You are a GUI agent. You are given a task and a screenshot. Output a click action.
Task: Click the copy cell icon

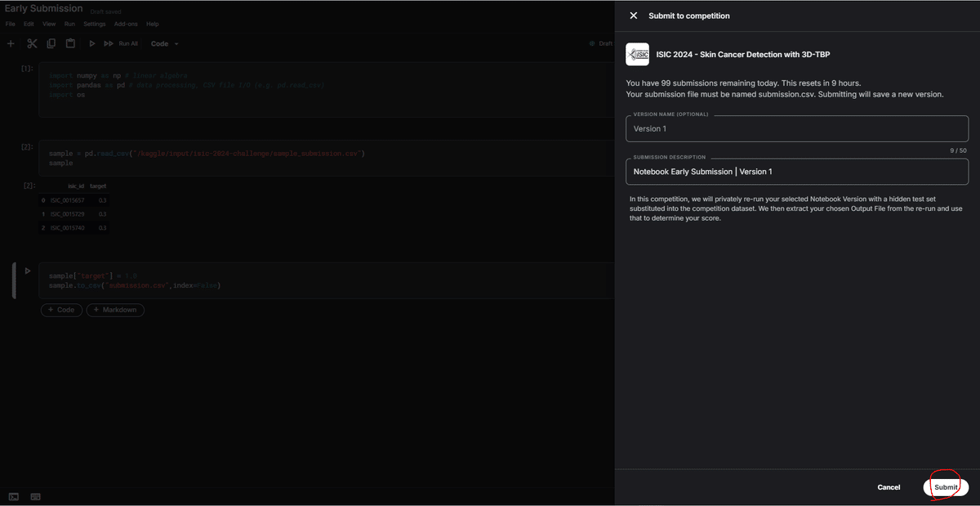click(x=51, y=43)
